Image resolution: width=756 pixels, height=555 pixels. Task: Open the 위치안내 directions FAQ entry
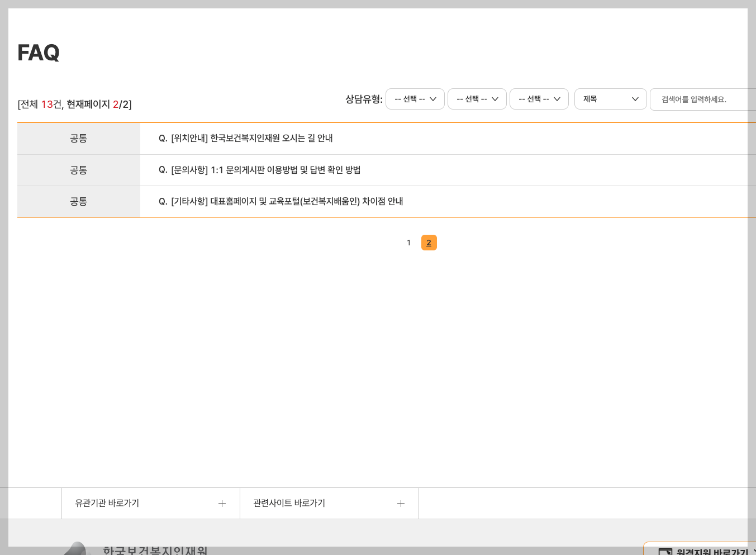coord(251,138)
